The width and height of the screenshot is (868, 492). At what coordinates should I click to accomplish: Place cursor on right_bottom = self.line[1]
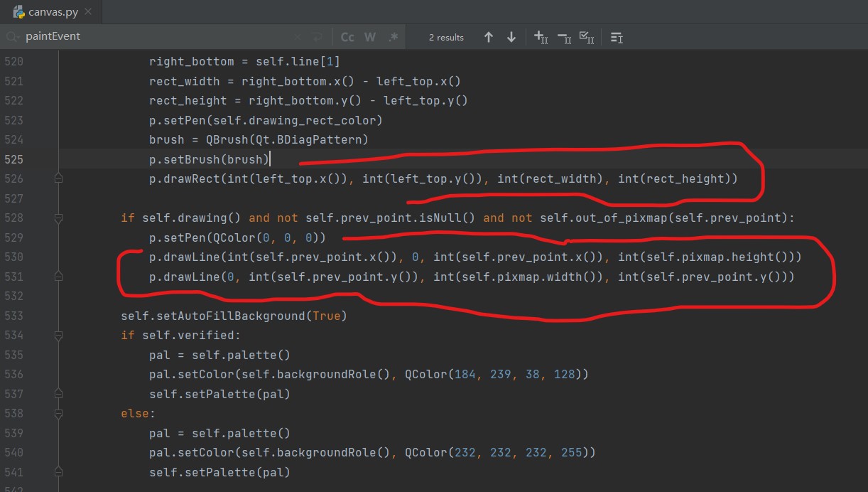point(244,61)
